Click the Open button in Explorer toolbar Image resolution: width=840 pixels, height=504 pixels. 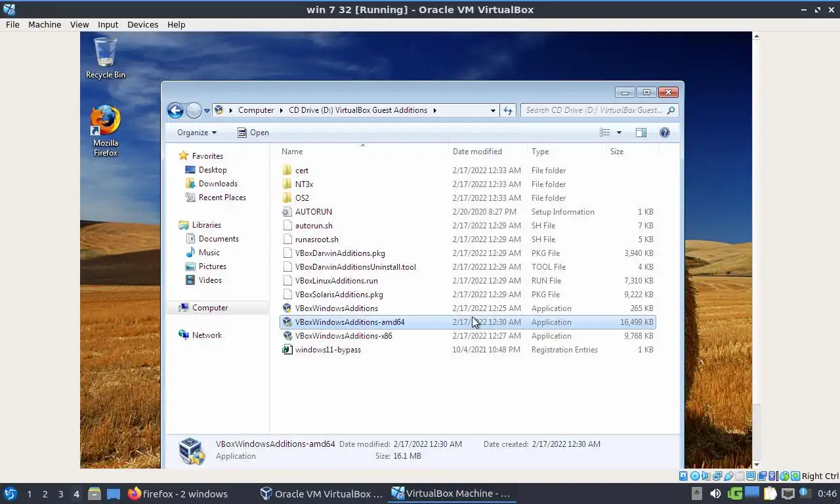(x=253, y=133)
